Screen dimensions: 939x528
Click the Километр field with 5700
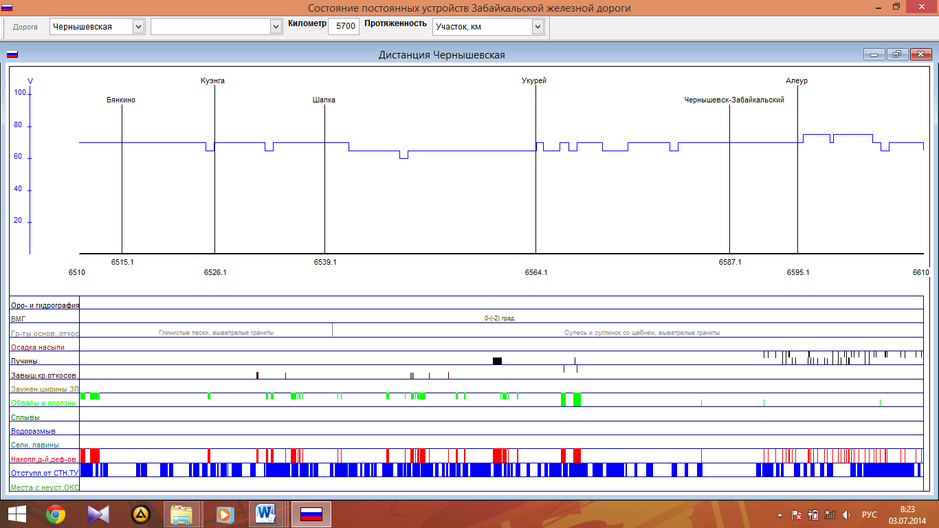pyautogui.click(x=346, y=27)
